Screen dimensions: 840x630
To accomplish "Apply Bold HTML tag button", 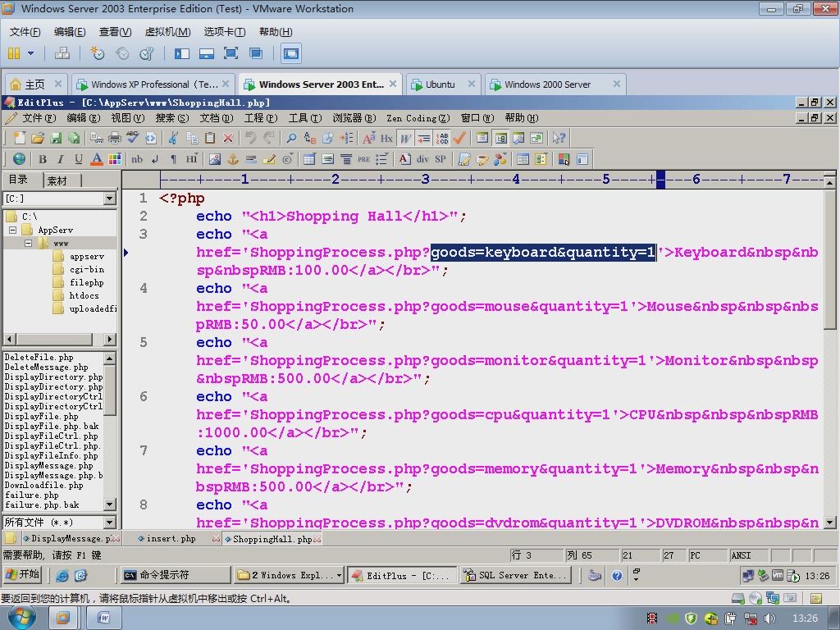I will 43,159.
